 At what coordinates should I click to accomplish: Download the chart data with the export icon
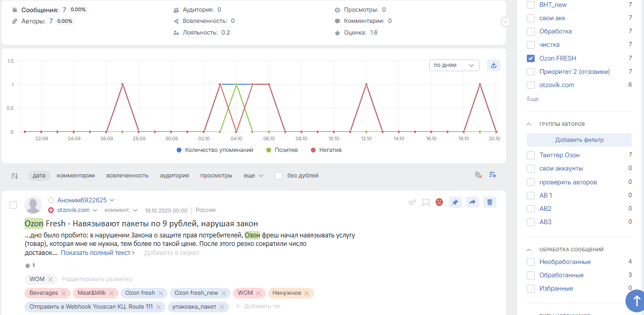(493, 65)
